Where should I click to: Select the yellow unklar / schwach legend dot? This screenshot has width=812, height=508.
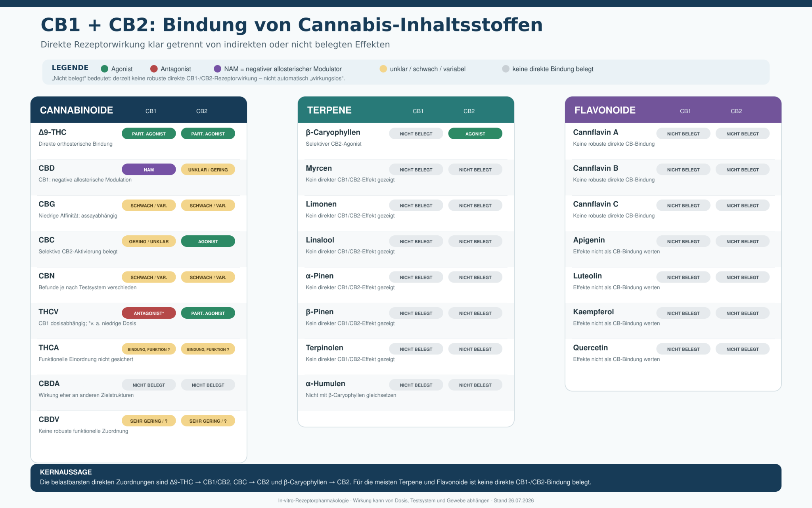pyautogui.click(x=383, y=69)
